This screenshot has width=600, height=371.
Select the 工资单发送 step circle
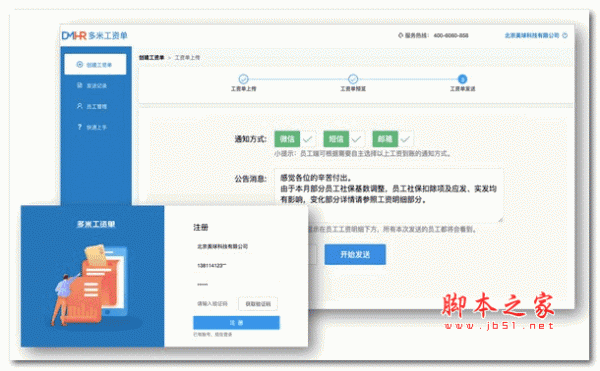(462, 79)
